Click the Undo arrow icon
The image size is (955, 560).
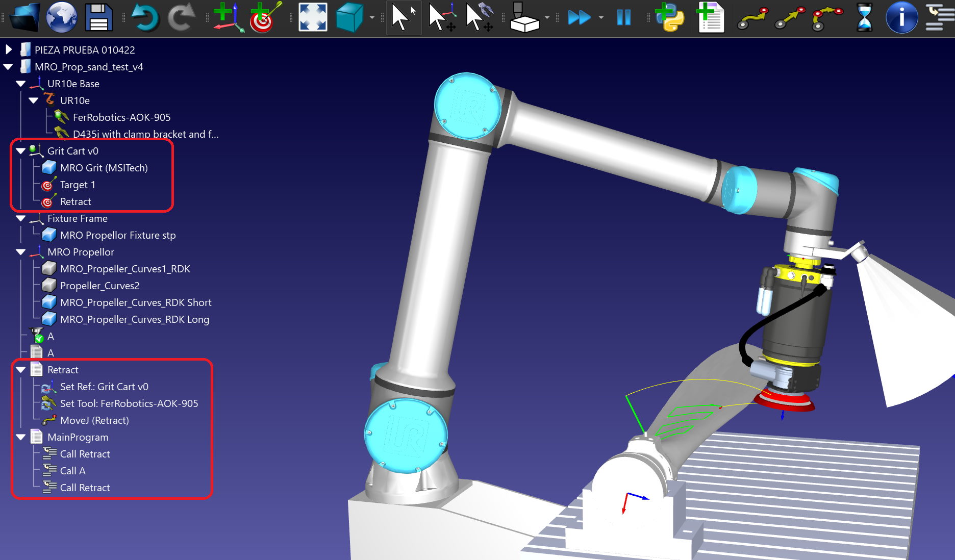click(144, 17)
